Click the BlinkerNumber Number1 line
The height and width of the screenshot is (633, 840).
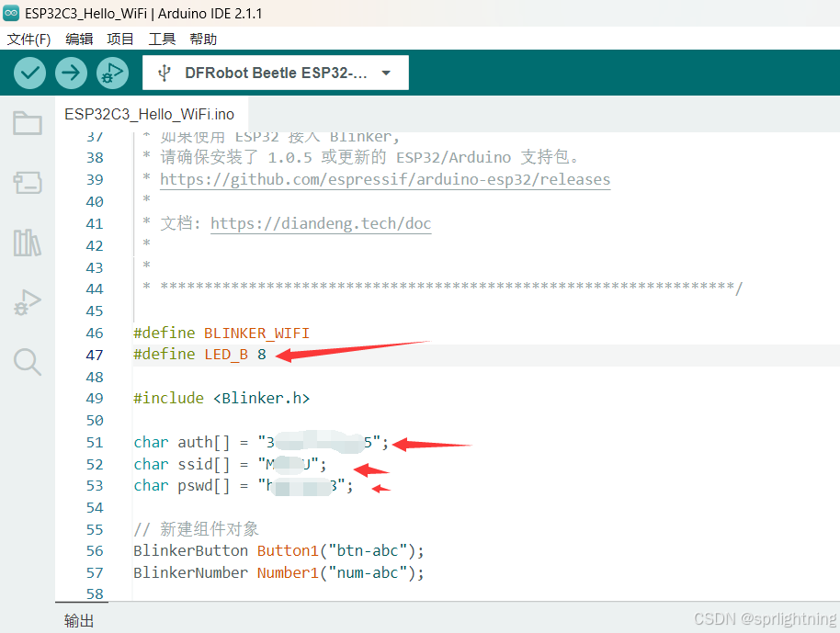point(278,573)
